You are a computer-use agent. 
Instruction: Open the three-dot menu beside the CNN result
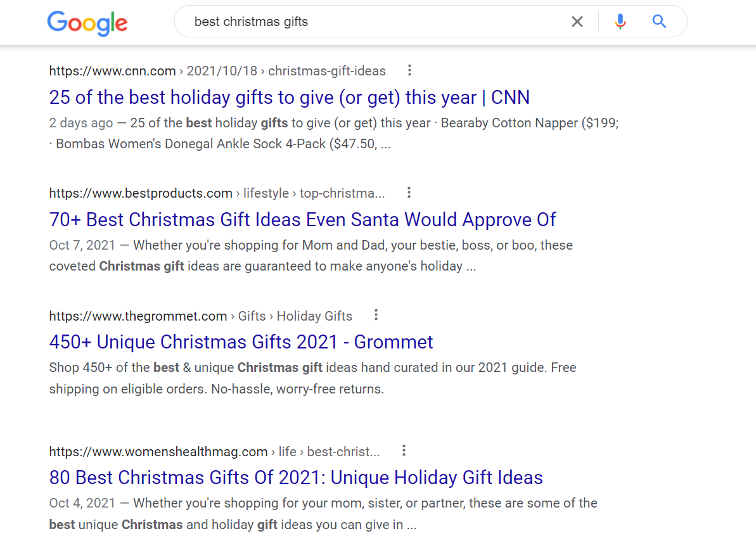click(409, 70)
